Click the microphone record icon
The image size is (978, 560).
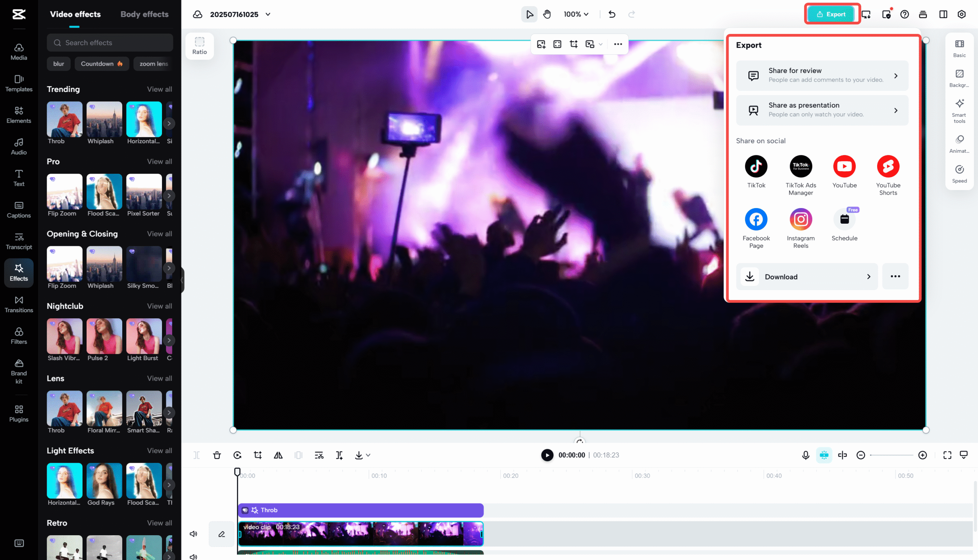(x=805, y=455)
